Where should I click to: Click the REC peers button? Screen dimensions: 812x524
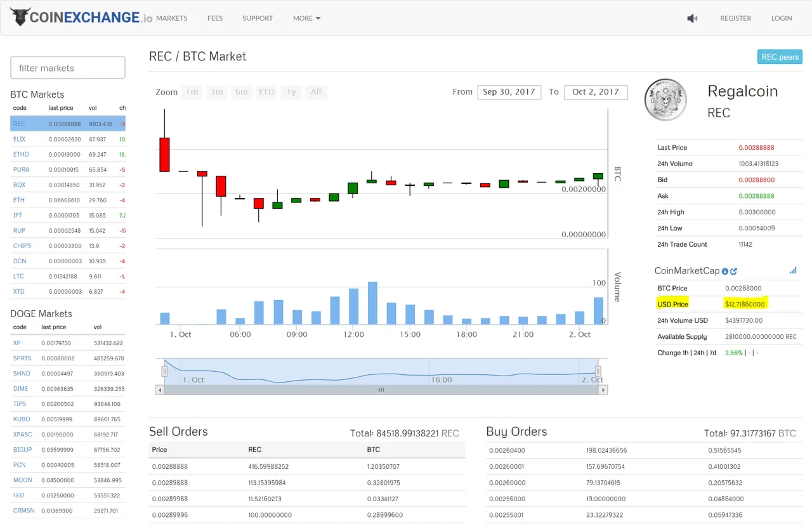(780, 57)
